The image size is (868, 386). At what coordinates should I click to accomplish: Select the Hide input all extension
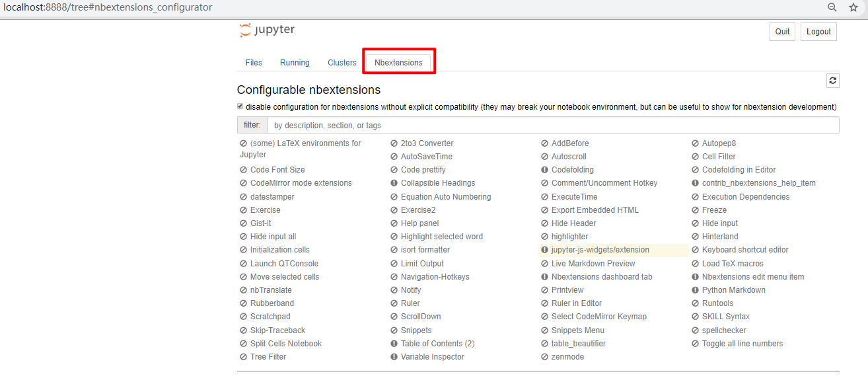273,237
